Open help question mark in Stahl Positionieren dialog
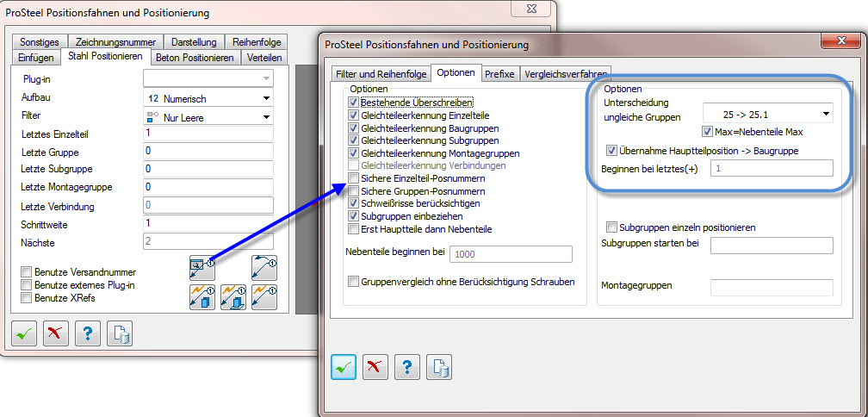 tap(88, 333)
